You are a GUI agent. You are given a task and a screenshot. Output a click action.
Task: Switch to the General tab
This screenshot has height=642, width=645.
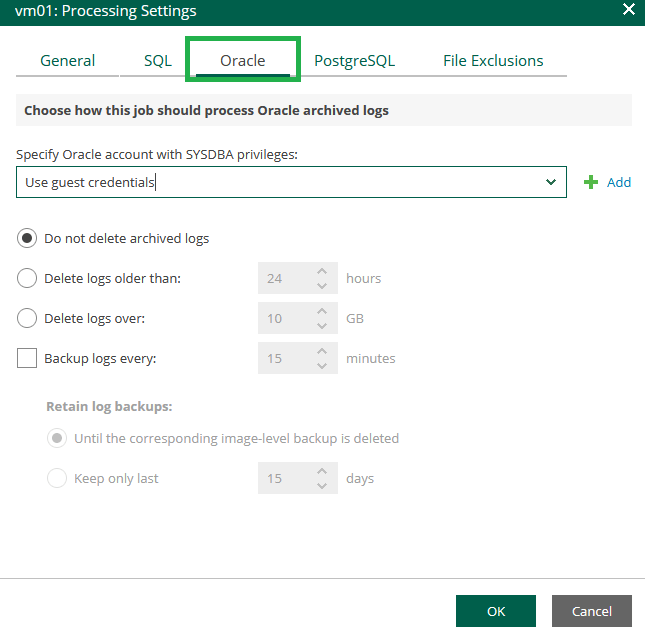point(67,61)
